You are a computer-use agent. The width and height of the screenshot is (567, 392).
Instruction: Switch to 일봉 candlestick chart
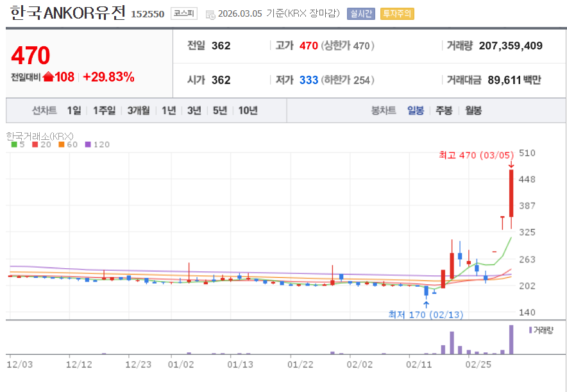tap(416, 110)
